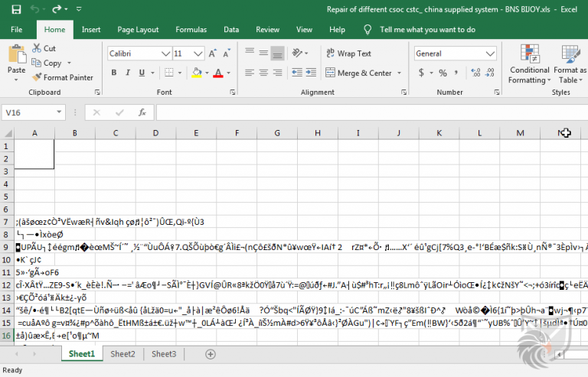Viewport: 588px width, 377px height.
Task: Open the File menu
Action: point(17,30)
